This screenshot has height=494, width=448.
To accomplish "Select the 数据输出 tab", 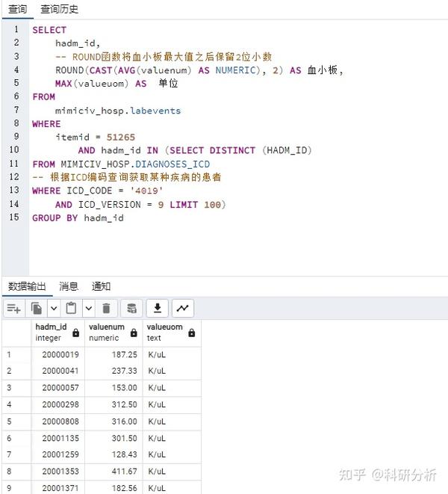I will tap(27, 286).
